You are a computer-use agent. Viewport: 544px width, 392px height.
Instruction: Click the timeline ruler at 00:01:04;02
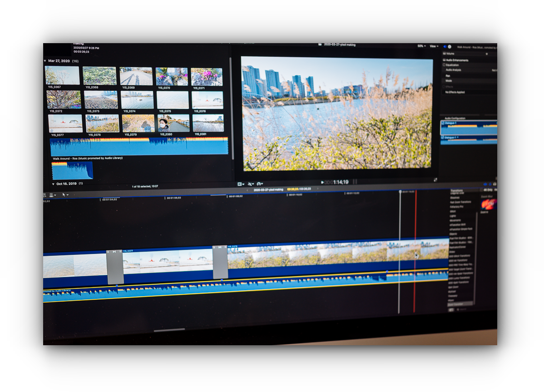click(x=109, y=199)
